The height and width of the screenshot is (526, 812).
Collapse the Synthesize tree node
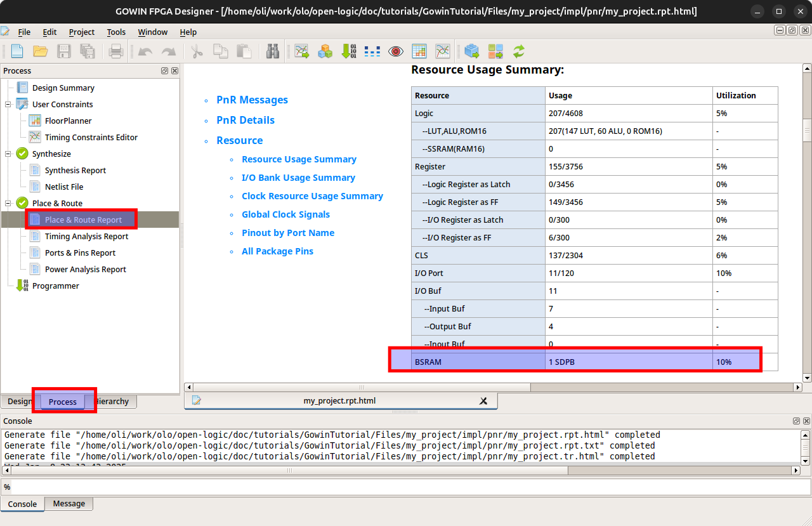point(8,154)
